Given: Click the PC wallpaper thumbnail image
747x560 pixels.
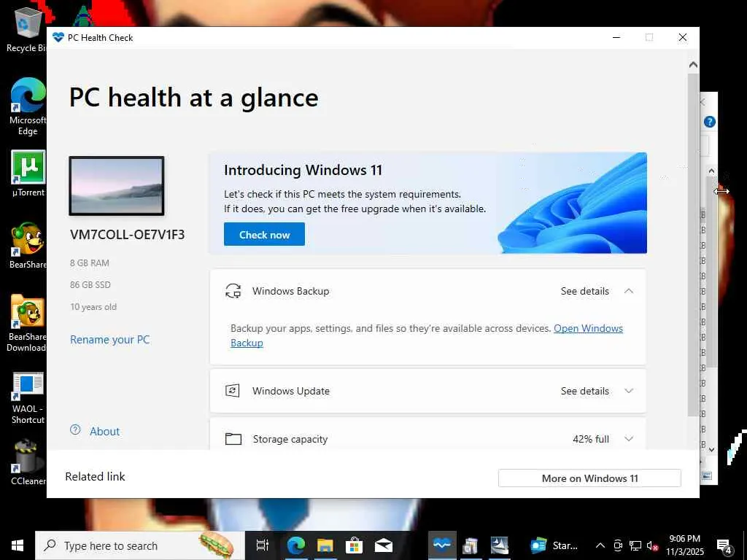Looking at the screenshot, I should 117,186.
